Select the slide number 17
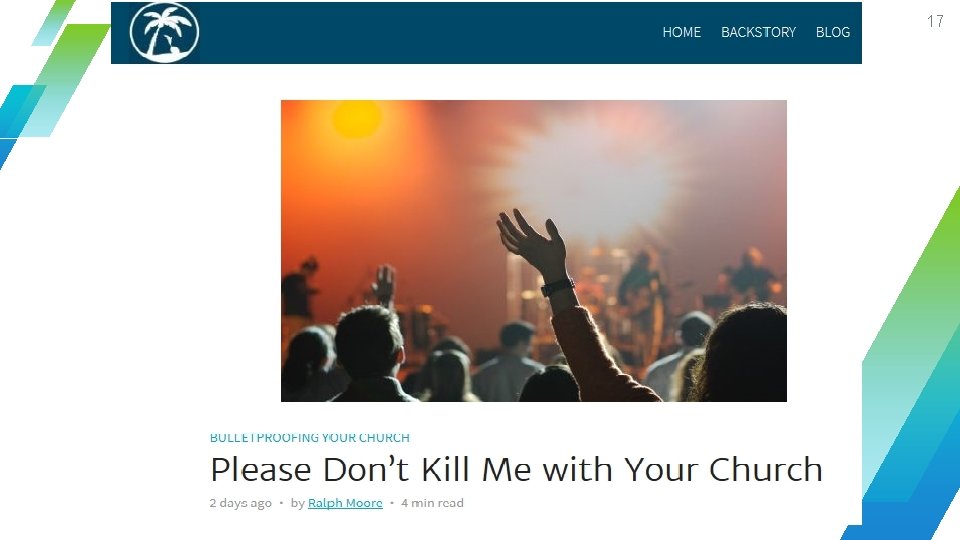This screenshot has height=540, width=960. (935, 21)
